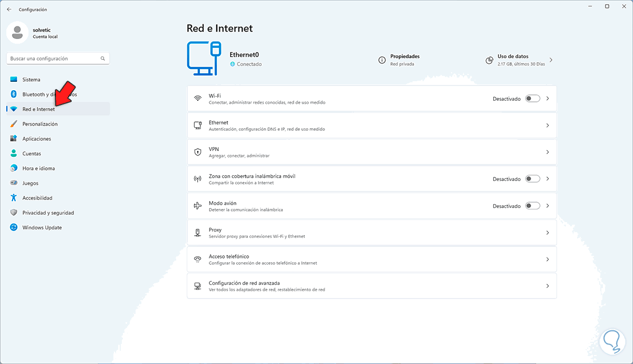Open the Accesibilidad section

(58, 198)
